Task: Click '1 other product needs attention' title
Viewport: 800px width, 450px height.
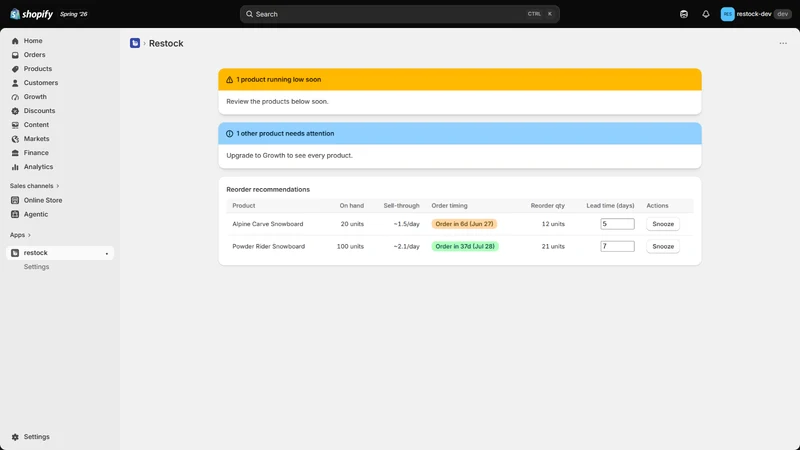Action: tap(285, 134)
